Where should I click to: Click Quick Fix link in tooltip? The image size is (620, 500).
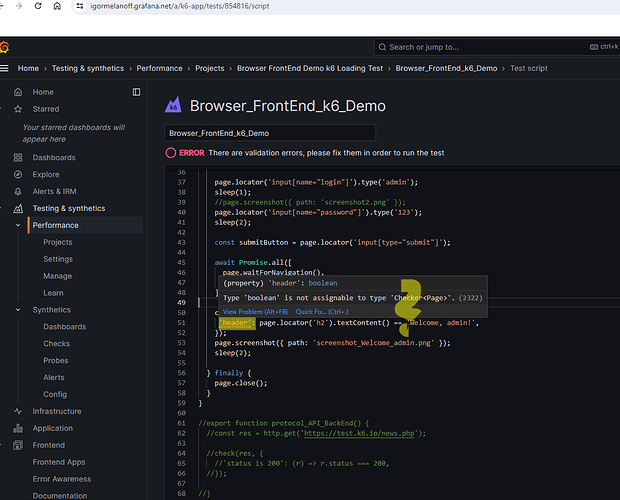click(x=322, y=312)
